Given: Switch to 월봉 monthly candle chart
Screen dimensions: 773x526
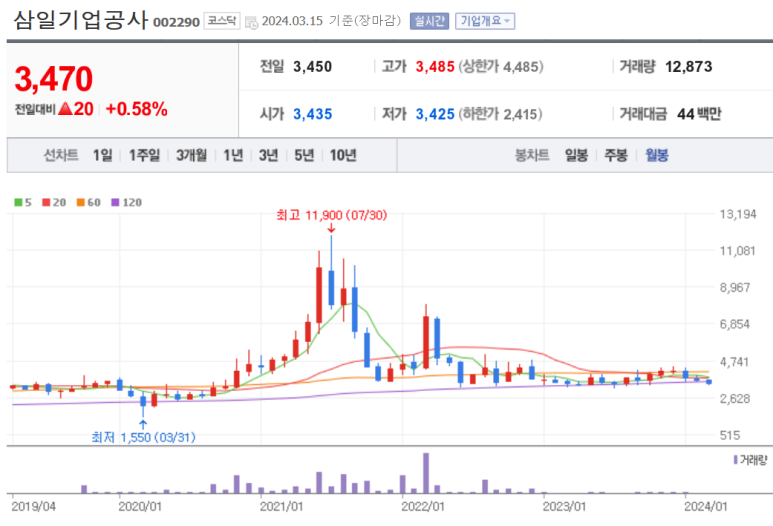Looking at the screenshot, I should point(657,156).
